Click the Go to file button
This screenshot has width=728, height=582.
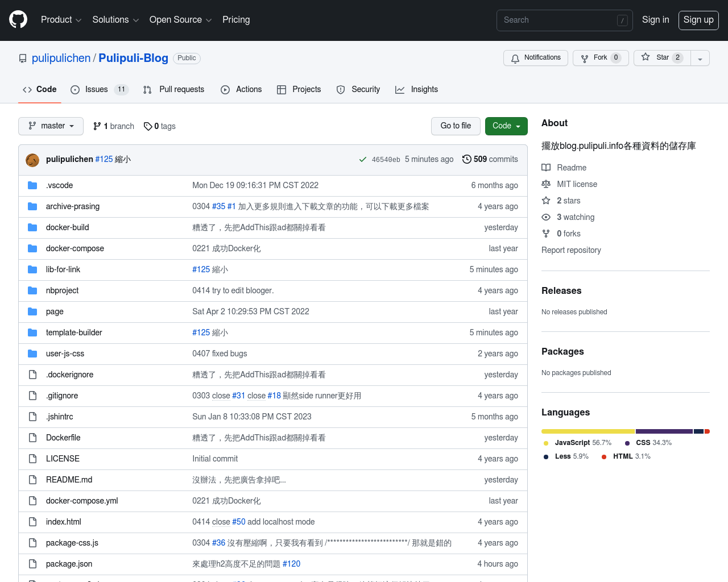coord(456,126)
